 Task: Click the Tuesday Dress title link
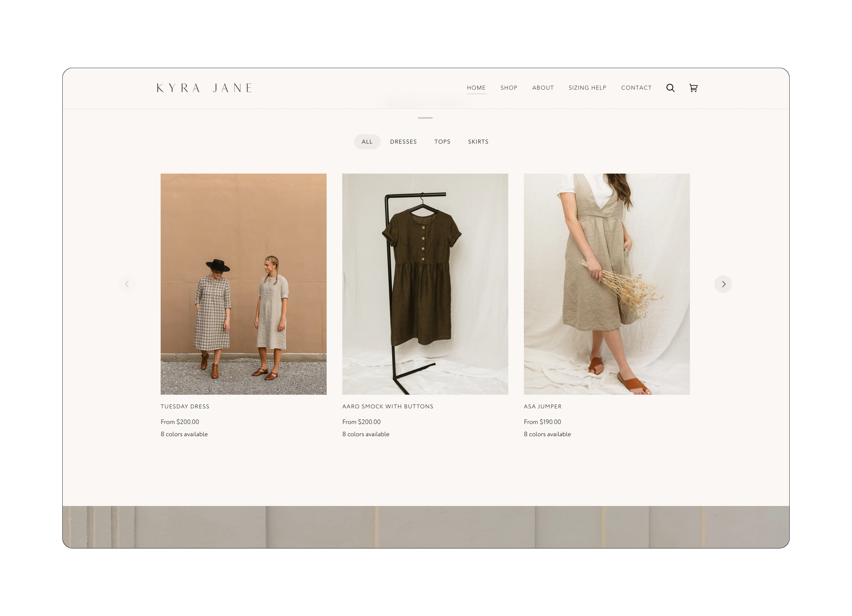(185, 406)
